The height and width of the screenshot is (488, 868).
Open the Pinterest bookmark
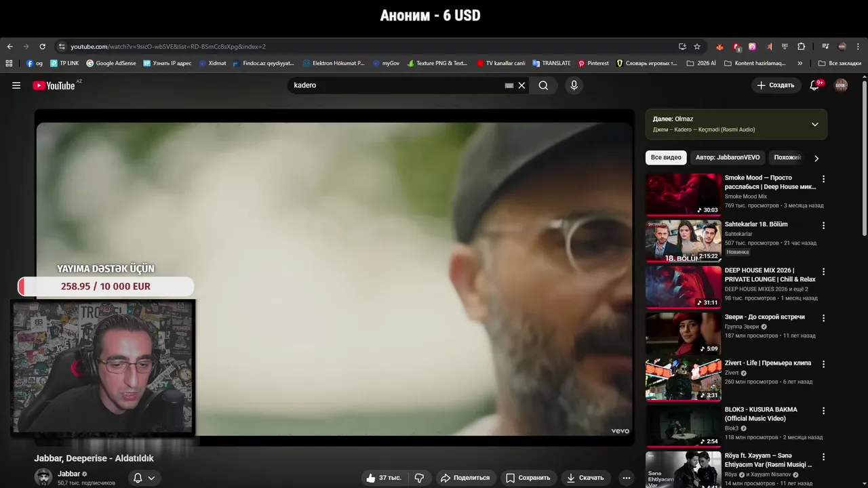pos(593,63)
